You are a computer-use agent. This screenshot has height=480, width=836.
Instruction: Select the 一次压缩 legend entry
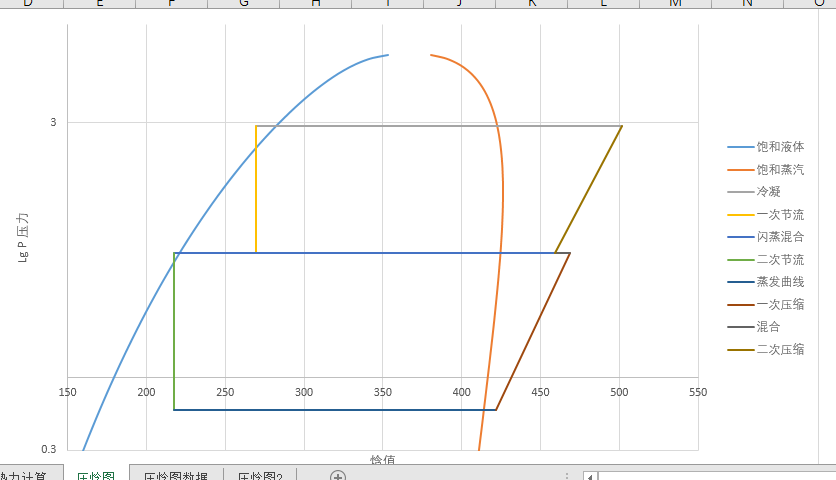pyautogui.click(x=766, y=305)
